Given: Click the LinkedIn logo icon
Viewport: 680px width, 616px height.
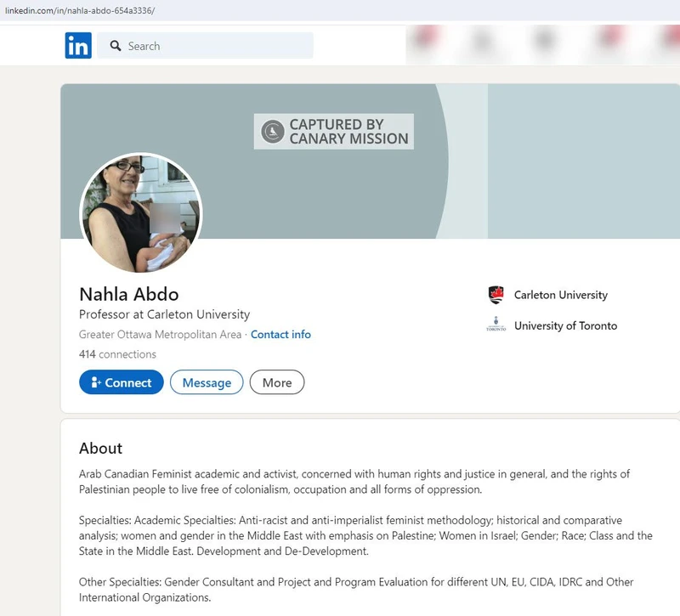Looking at the screenshot, I should coord(76,45).
